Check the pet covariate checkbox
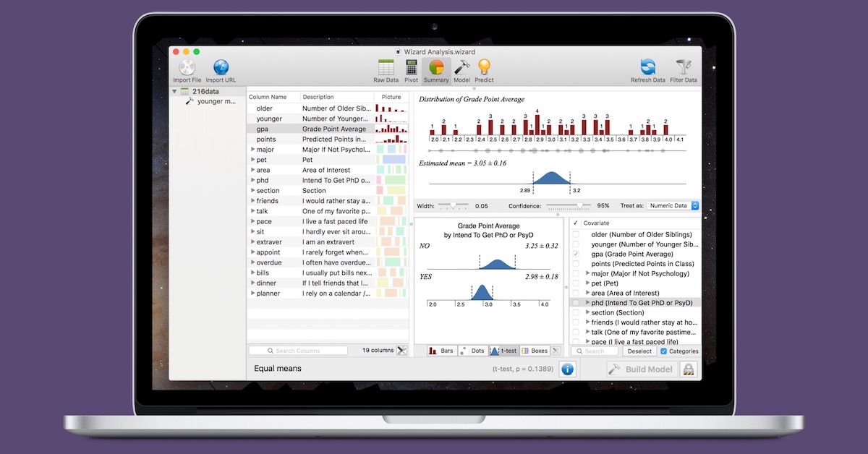The height and width of the screenshot is (454, 868). (576, 283)
